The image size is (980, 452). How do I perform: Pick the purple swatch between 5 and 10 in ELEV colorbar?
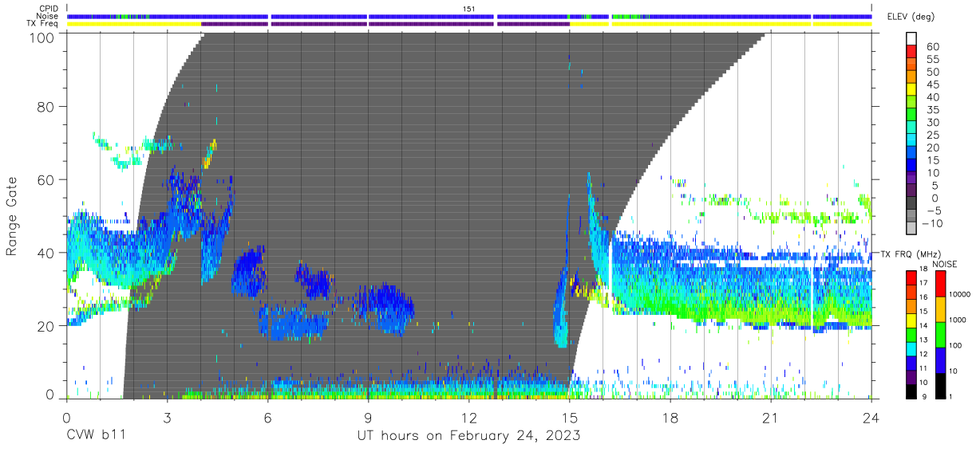(x=911, y=179)
